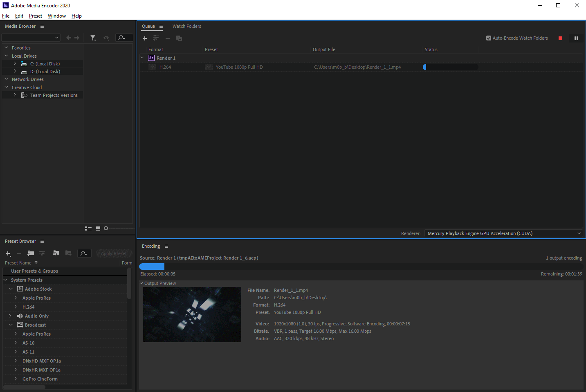The width and height of the screenshot is (586, 392).
Task: Open the File menu
Action: click(6, 16)
